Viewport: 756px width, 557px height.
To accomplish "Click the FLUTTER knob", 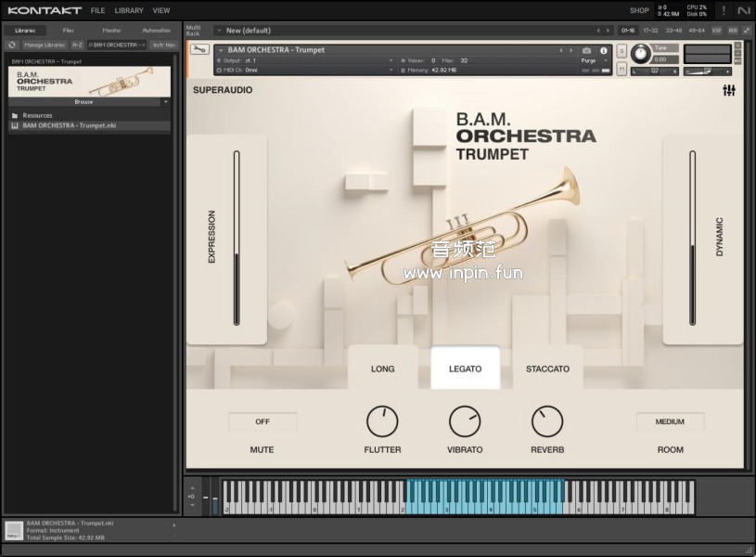I will (382, 421).
